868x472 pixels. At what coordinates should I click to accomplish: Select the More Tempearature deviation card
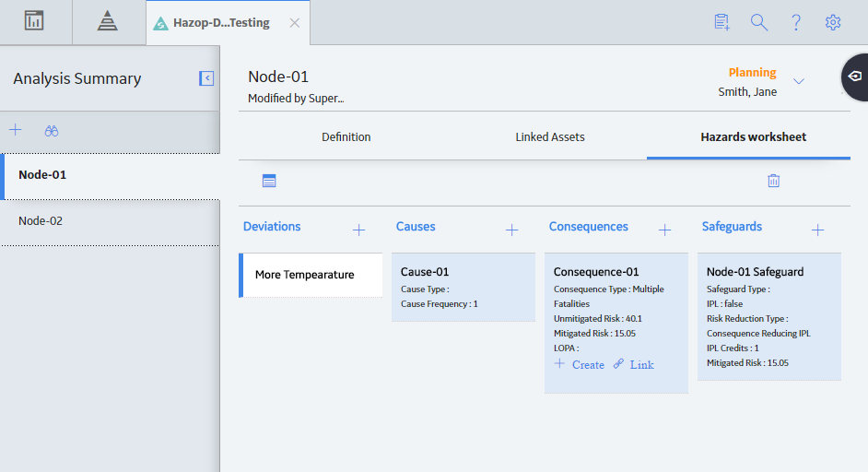(x=311, y=276)
